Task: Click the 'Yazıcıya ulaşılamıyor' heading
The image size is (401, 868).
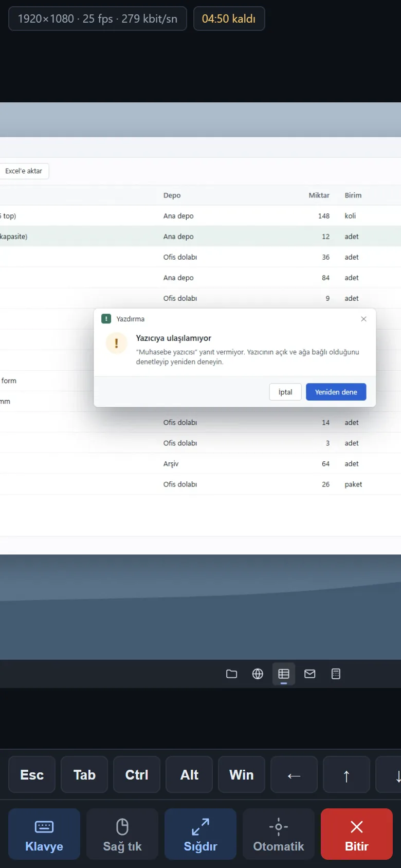Action: click(x=173, y=338)
